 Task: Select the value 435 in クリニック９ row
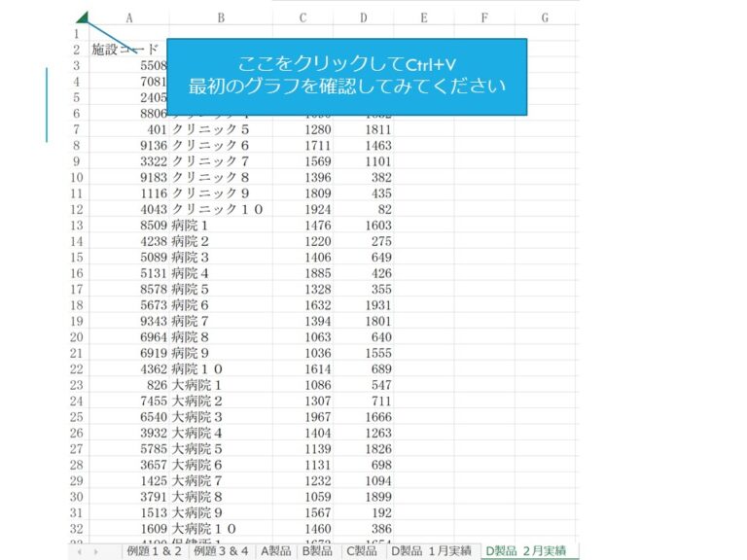364,193
